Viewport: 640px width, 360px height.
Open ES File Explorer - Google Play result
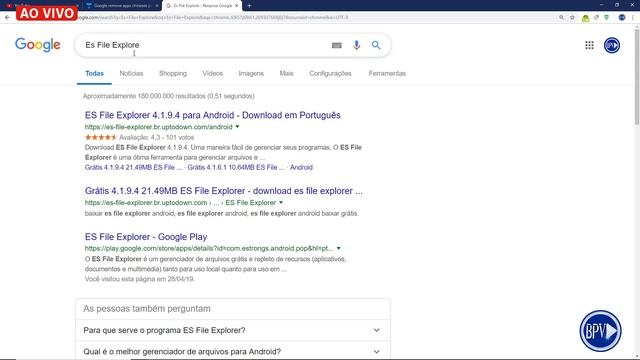point(146,237)
